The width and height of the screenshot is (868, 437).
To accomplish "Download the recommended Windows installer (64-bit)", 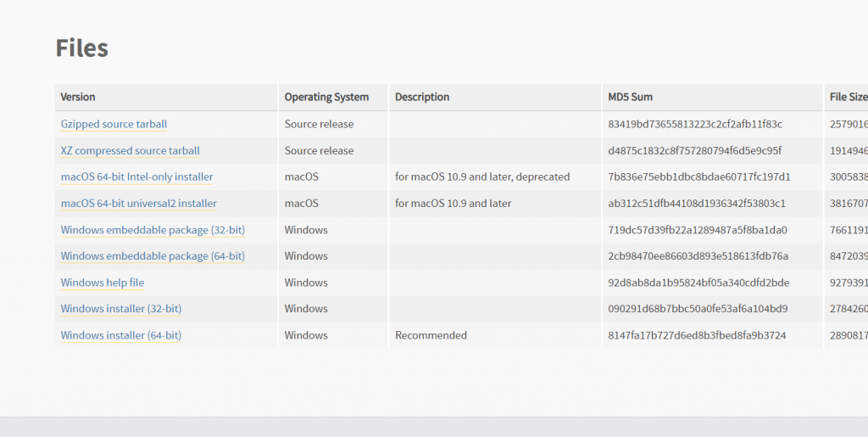I will (120, 335).
